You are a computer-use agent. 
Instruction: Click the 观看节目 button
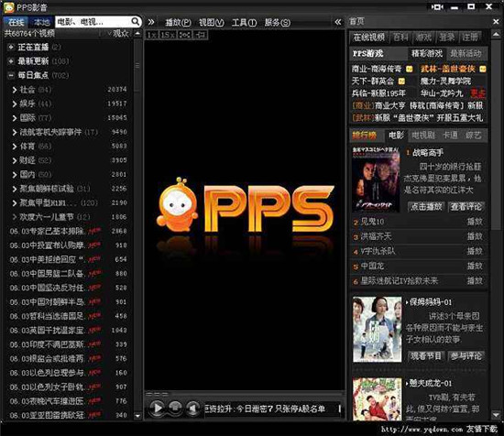426,355
